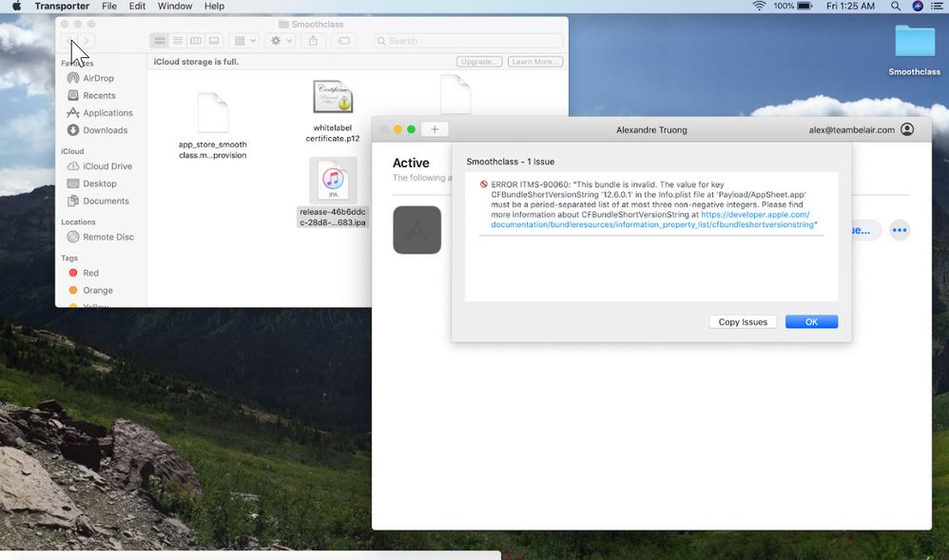Image resolution: width=949 pixels, height=560 pixels.
Task: Select Desktop in Finder sidebar
Action: [x=92, y=183]
